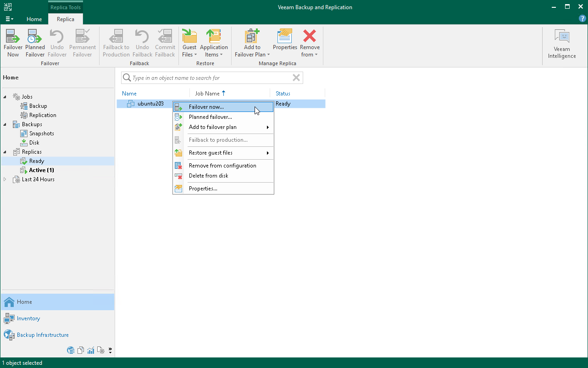Select the Replication jobs node
Image resolution: width=588 pixels, height=368 pixels.
43,115
